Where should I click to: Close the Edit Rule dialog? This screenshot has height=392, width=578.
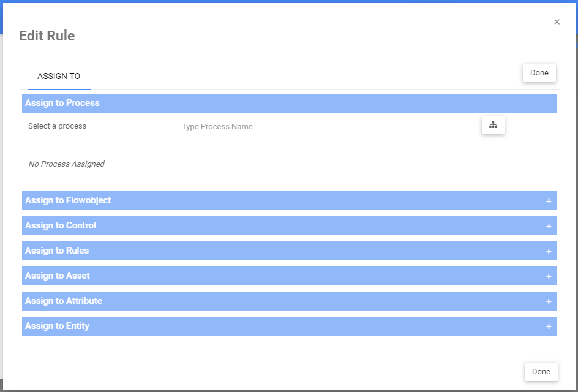coord(557,22)
